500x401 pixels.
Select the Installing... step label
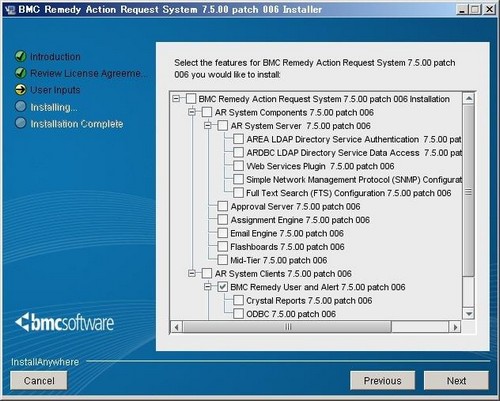click(54, 107)
